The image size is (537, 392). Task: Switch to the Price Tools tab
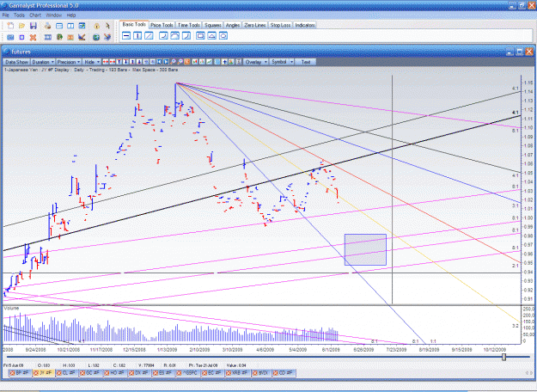coord(162,25)
